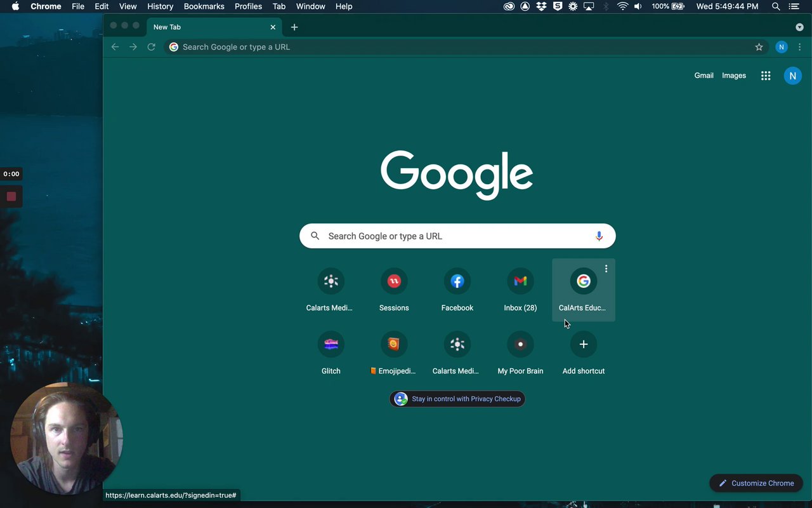Open the Apple menu
Viewport: 812px width, 508px height.
[15, 6]
